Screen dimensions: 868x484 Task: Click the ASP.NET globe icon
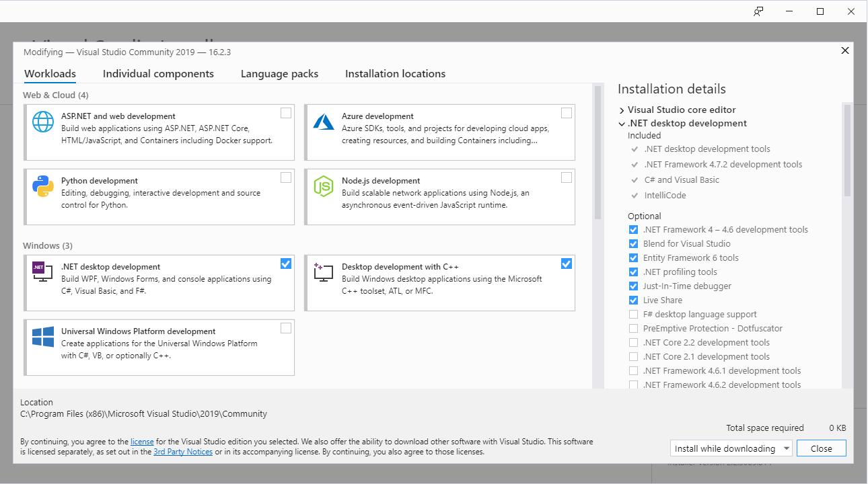(x=43, y=122)
